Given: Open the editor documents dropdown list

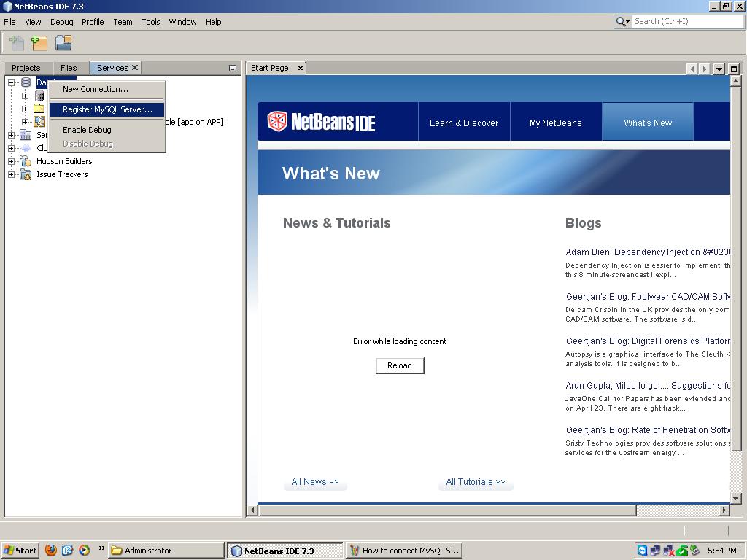Looking at the screenshot, I should [719, 69].
